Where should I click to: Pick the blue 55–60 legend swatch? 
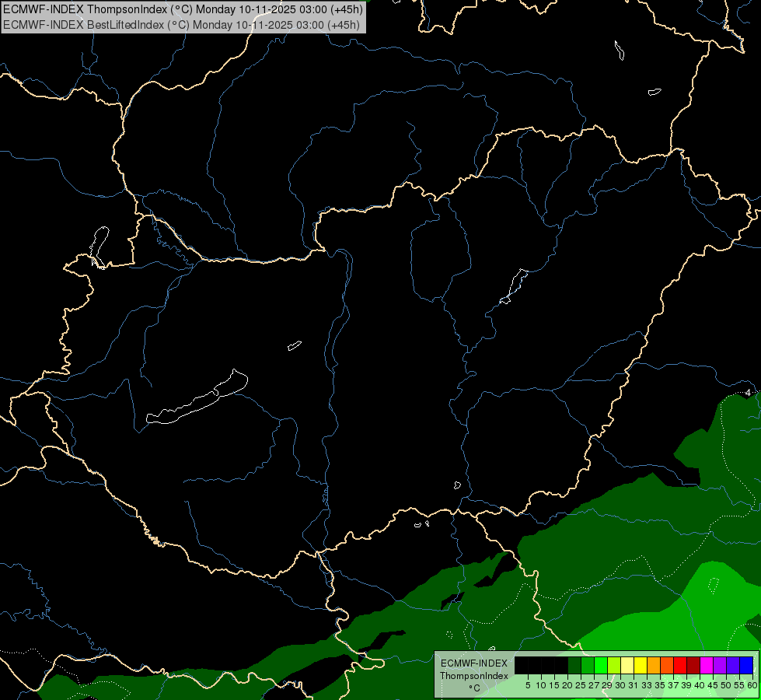click(746, 665)
